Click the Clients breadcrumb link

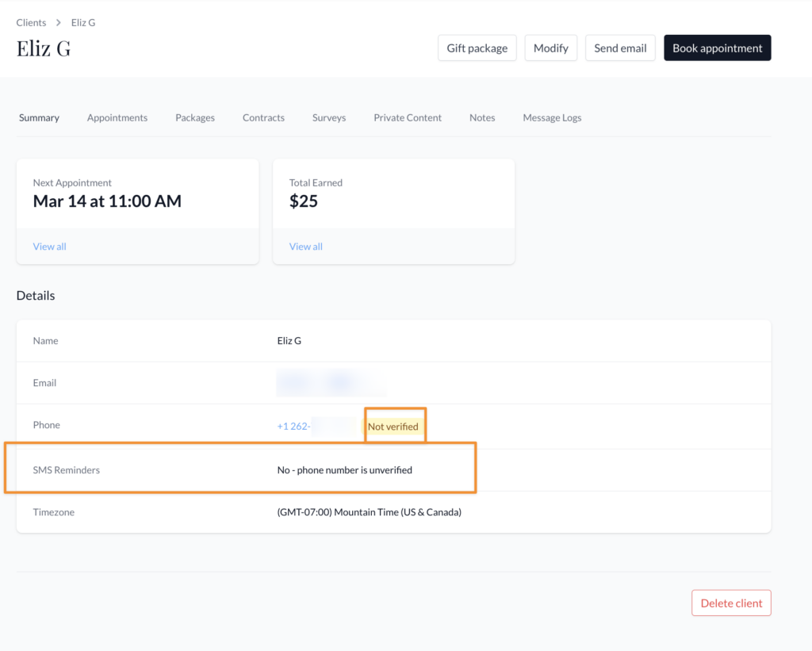tap(31, 23)
